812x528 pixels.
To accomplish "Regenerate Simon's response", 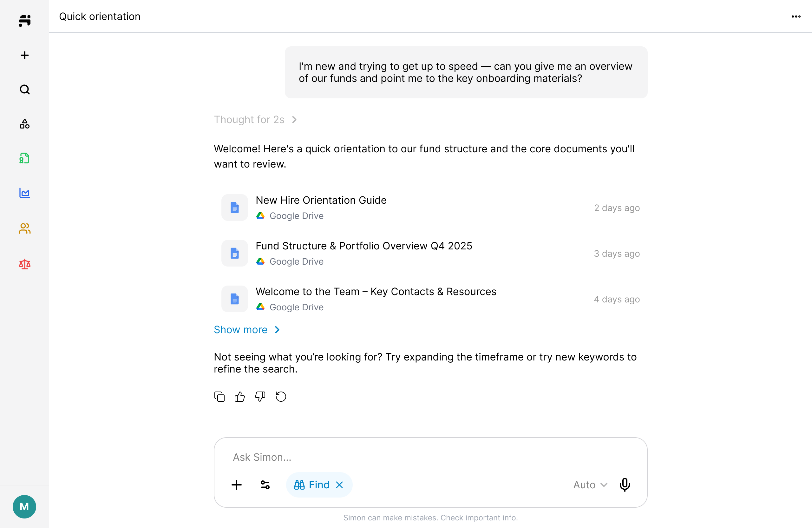I will 280,396.
